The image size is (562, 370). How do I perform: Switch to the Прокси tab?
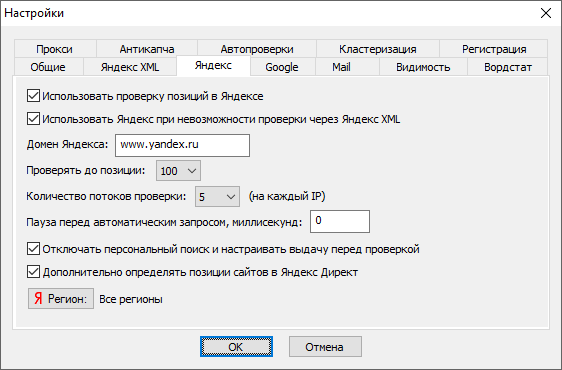55,49
